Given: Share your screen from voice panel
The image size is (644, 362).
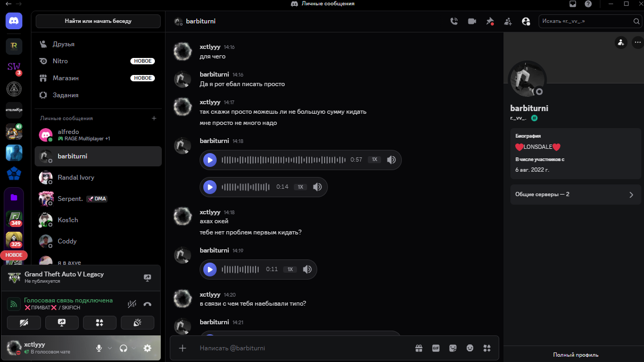Looking at the screenshot, I should [62, 323].
